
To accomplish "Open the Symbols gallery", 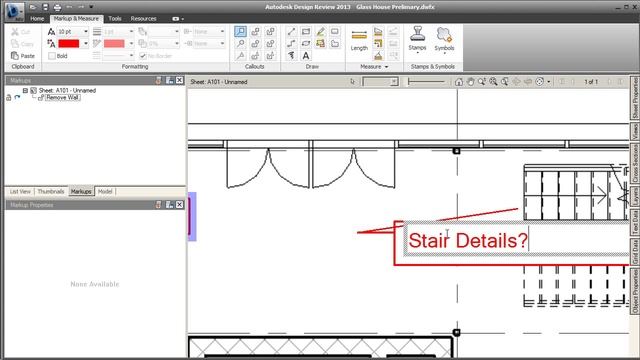I will point(444,40).
